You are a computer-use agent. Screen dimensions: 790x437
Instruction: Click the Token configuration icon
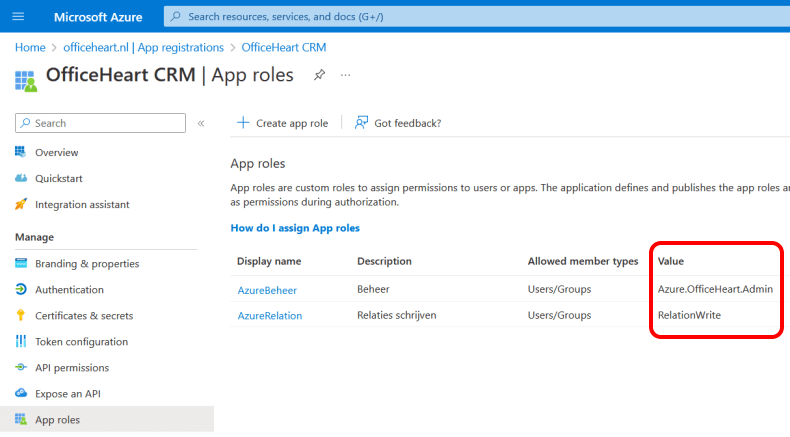[21, 341]
